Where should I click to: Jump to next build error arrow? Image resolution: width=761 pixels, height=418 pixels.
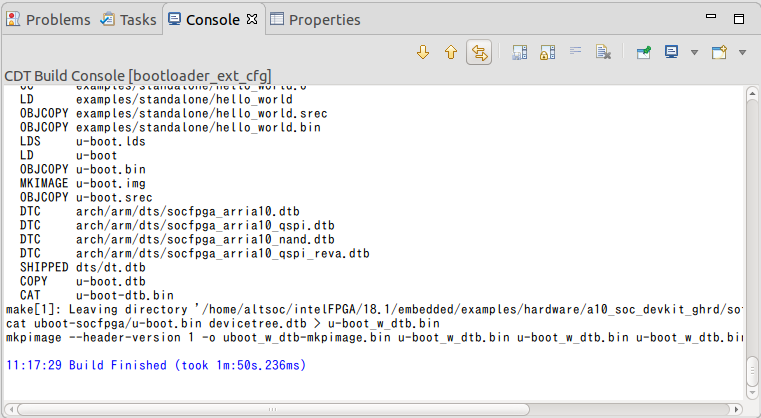point(423,52)
